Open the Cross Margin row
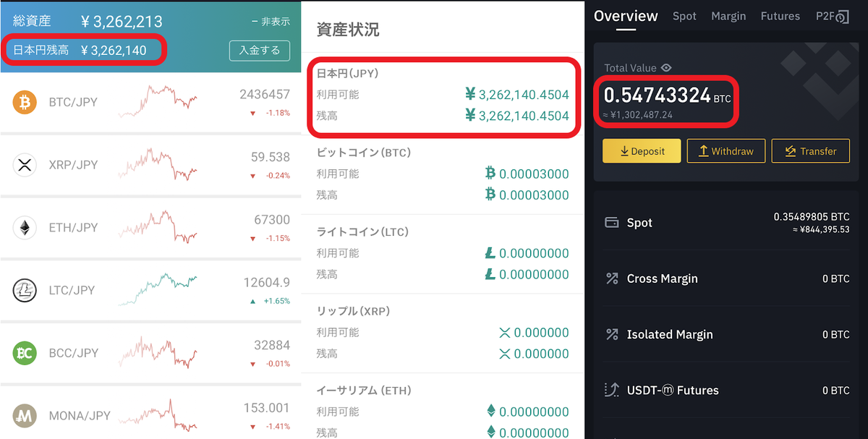This screenshot has height=439, width=868. pyautogui.click(x=727, y=278)
